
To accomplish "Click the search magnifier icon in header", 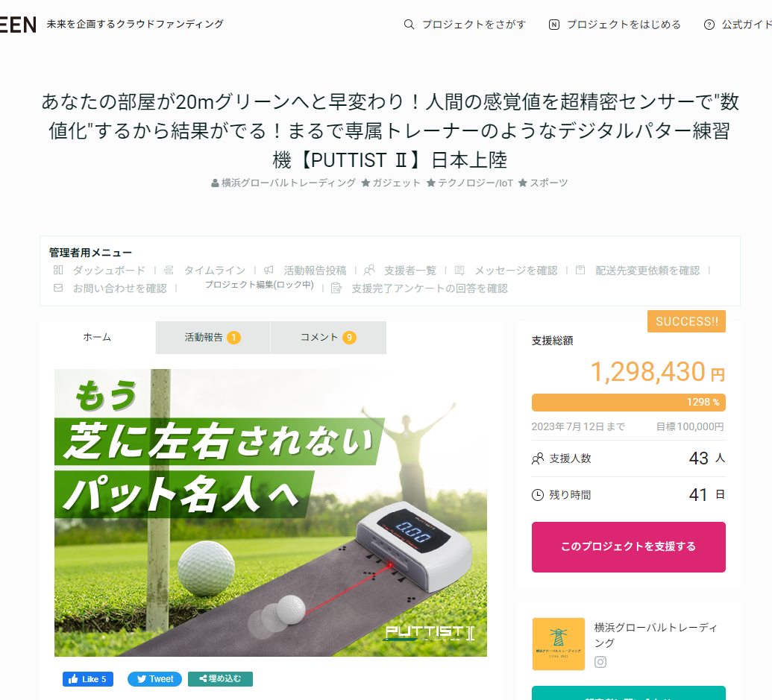I will [409, 24].
